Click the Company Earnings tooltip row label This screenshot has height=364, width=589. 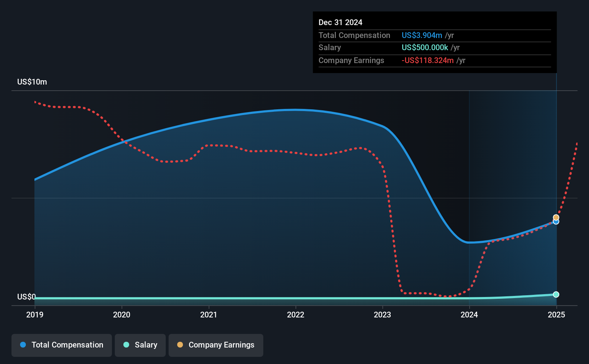click(351, 60)
